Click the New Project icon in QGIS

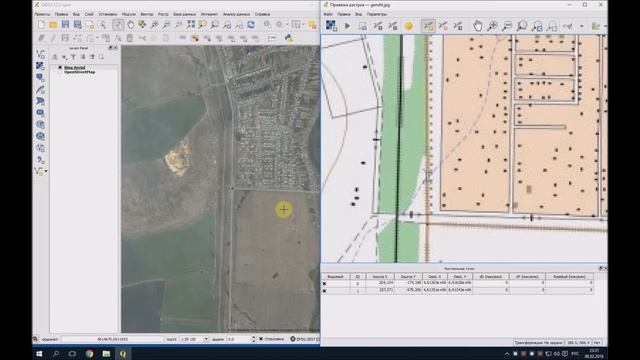tap(41, 25)
